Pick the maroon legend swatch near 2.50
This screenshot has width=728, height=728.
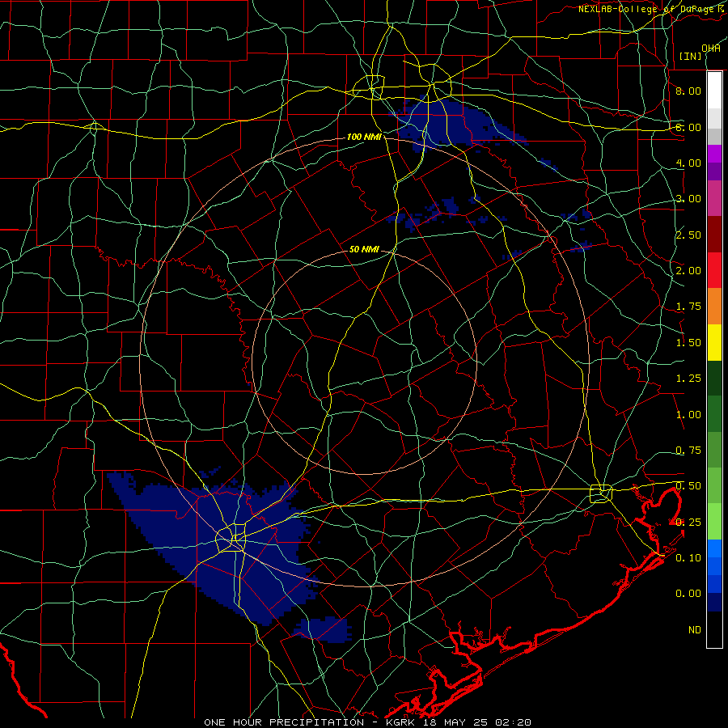[714, 235]
